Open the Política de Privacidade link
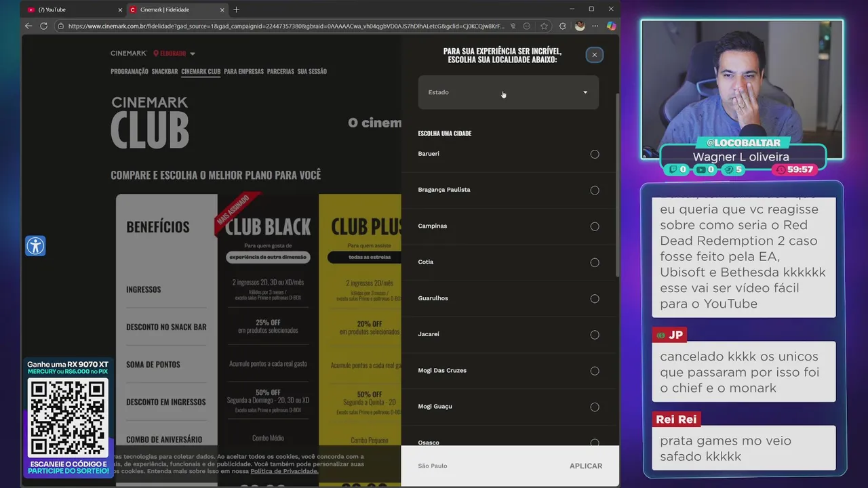 [x=284, y=471]
